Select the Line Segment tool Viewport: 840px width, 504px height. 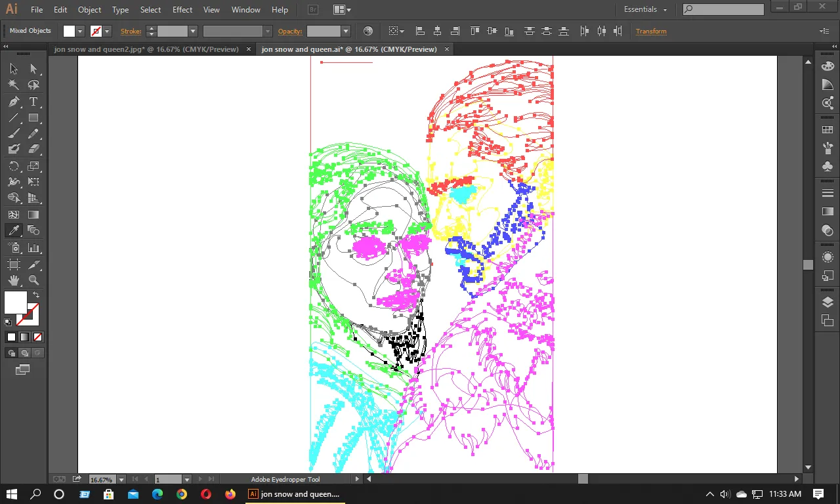click(14, 118)
